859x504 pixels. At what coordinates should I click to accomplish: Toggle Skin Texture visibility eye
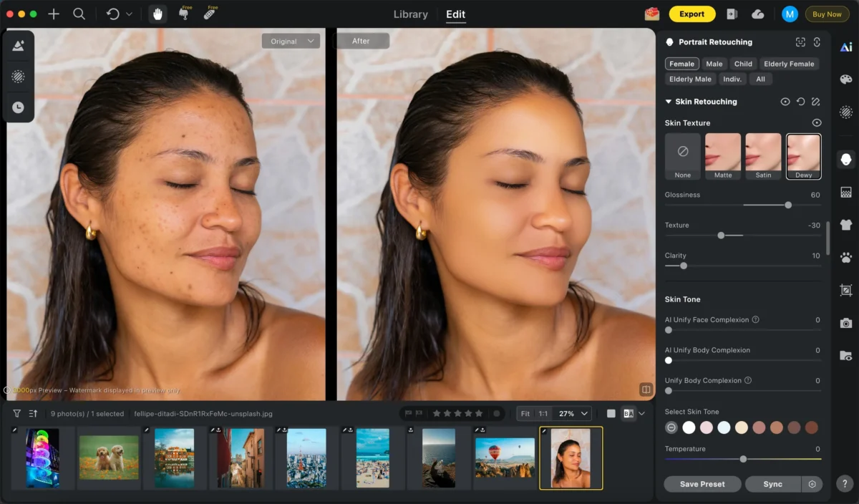[x=816, y=123]
